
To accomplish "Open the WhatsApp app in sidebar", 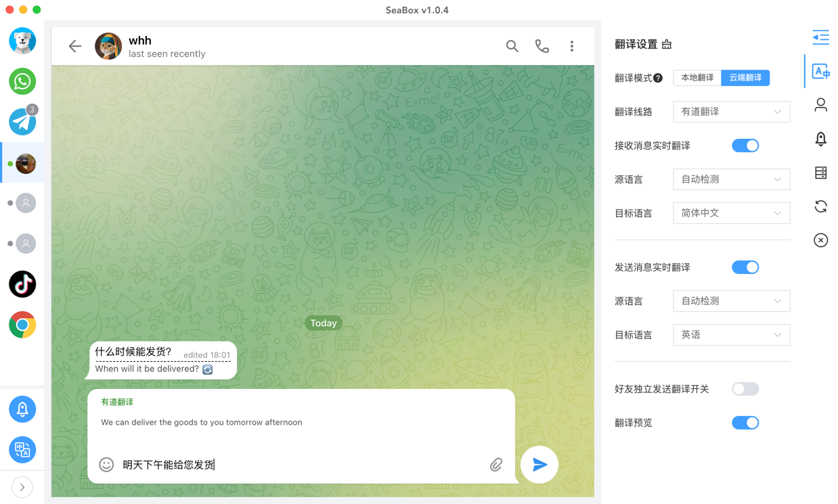I will click(22, 81).
